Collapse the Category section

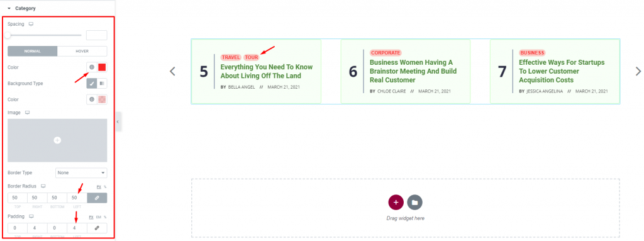pos(9,8)
